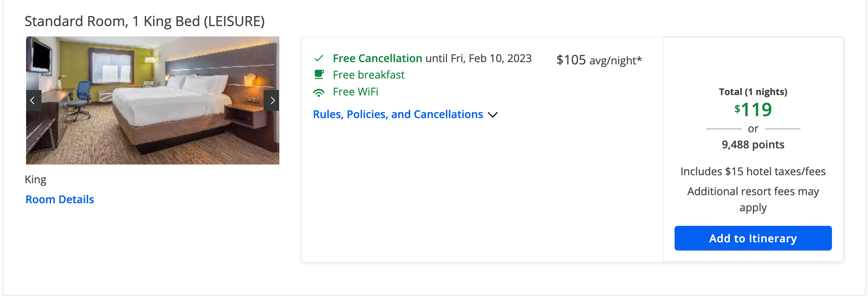Viewport: 868px width, 296px height.
Task: Click the $119 total price
Action: (753, 110)
